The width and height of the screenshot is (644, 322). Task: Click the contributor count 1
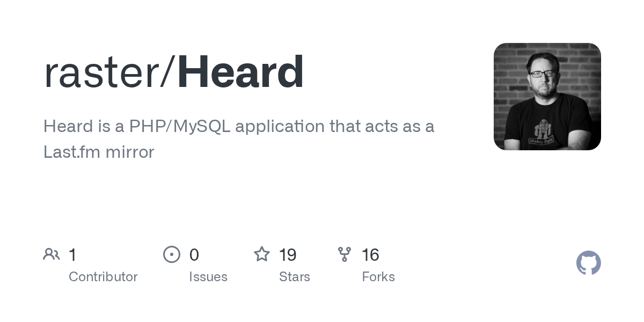click(x=72, y=255)
